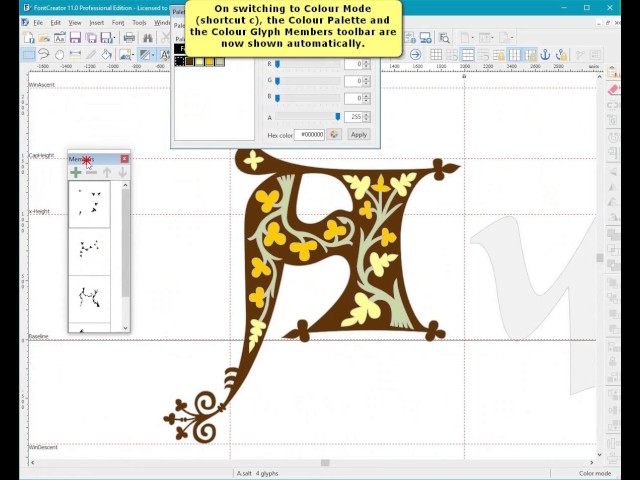
Task: Click the "A.salt 4 glyphs" status text
Action: tap(258, 473)
